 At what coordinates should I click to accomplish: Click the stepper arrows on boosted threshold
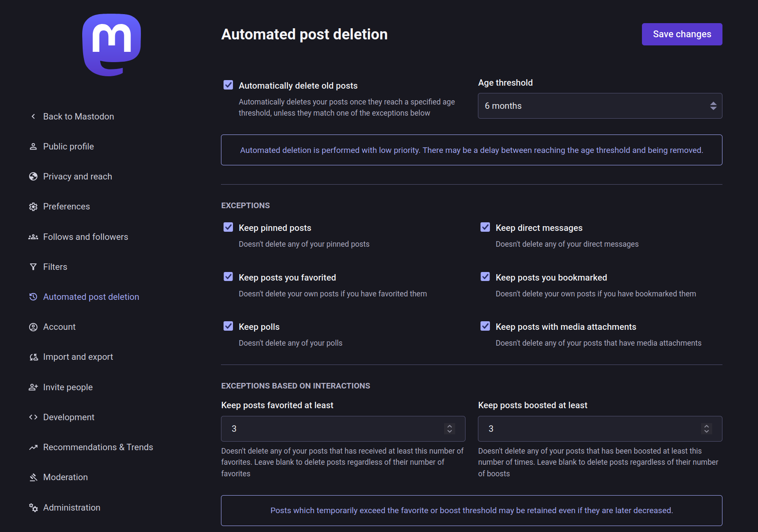click(707, 429)
